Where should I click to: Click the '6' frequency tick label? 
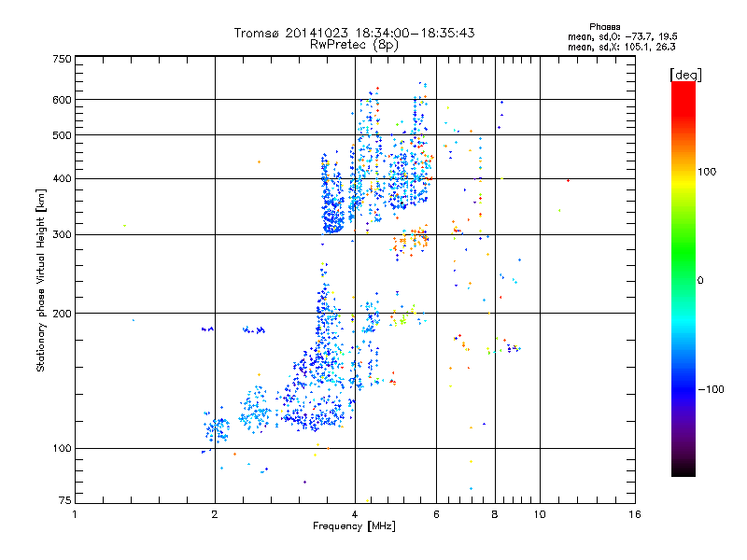tap(436, 514)
